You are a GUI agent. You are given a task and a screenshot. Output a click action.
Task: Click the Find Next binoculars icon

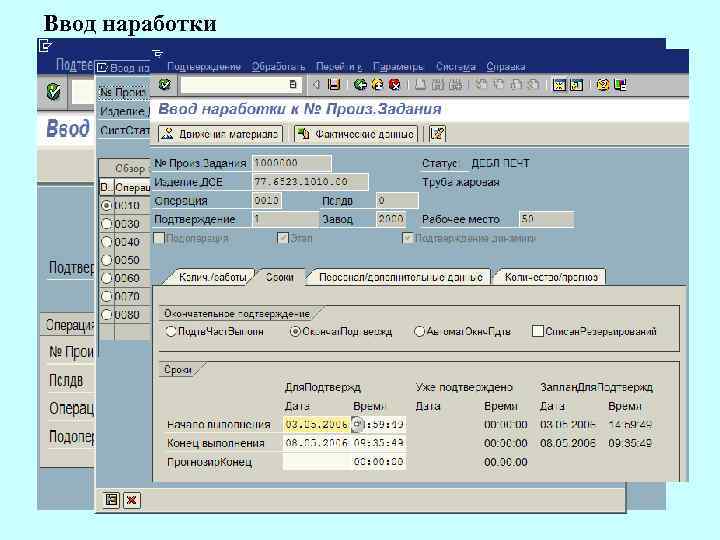point(455,85)
